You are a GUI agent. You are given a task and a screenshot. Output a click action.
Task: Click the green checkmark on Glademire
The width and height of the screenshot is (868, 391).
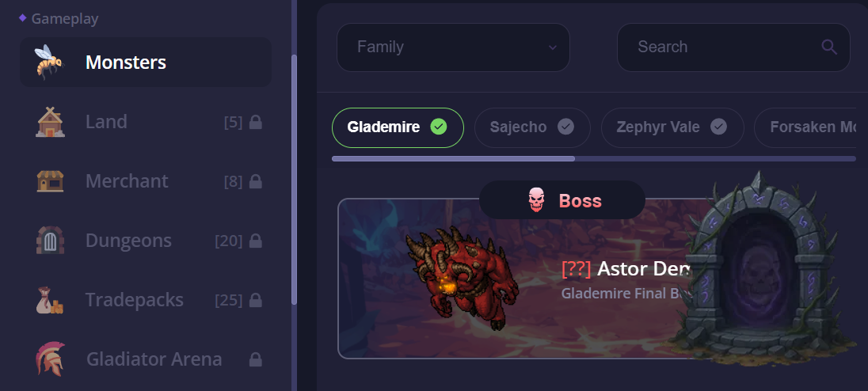point(439,127)
